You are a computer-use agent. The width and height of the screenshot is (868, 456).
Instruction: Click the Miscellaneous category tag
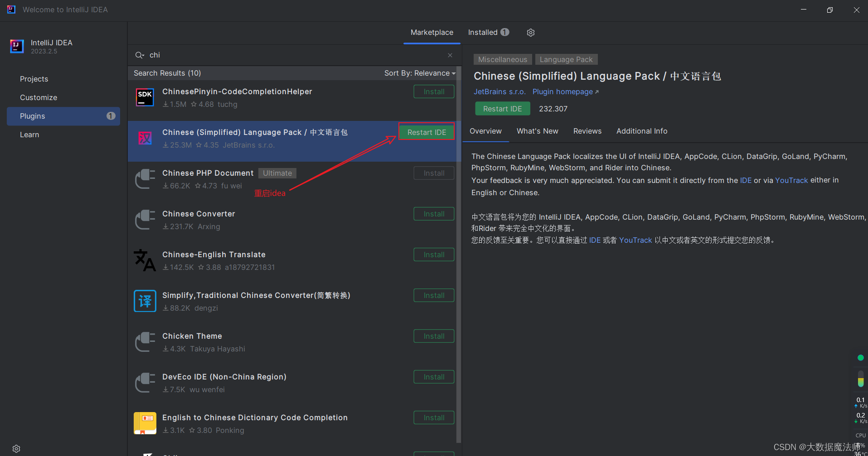pyautogui.click(x=503, y=59)
